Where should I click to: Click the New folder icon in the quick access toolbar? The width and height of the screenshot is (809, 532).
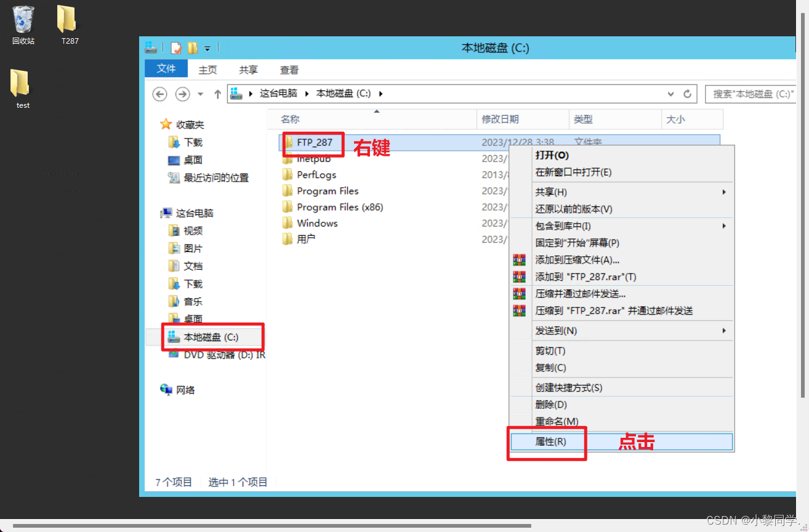[193, 48]
